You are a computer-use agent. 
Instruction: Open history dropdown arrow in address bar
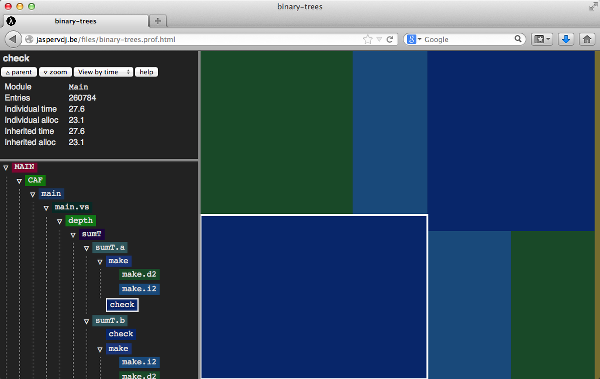pyautogui.click(x=379, y=39)
